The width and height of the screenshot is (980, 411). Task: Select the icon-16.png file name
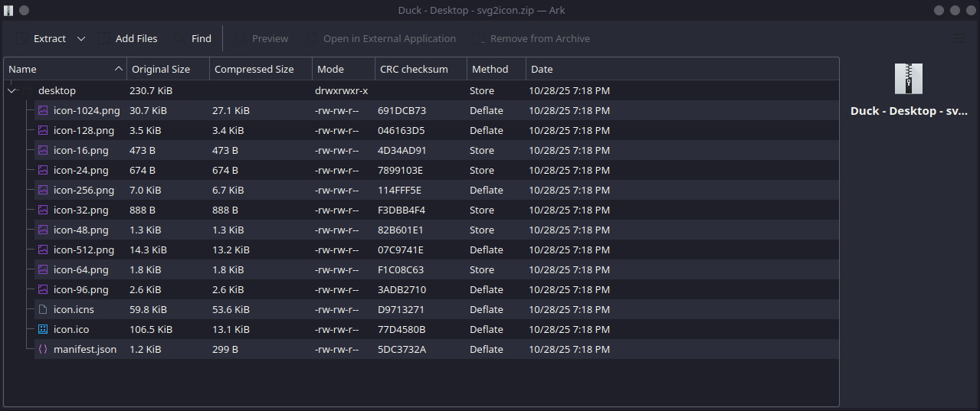click(x=80, y=150)
